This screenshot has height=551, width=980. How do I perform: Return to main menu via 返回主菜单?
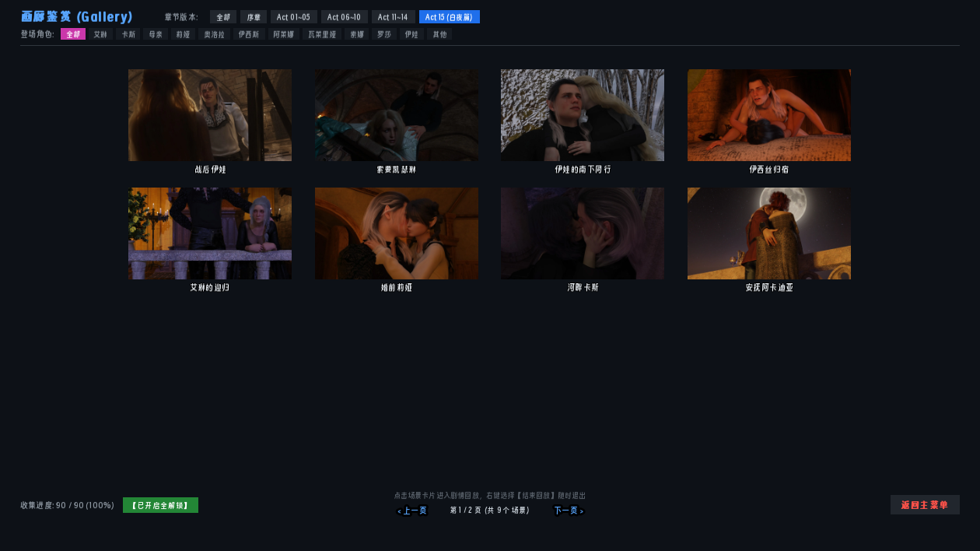[925, 505]
